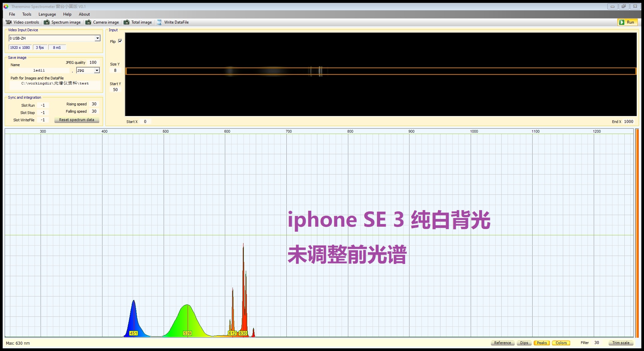Click the 539 nm peak label
The height and width of the screenshot is (351, 644).
point(187,333)
